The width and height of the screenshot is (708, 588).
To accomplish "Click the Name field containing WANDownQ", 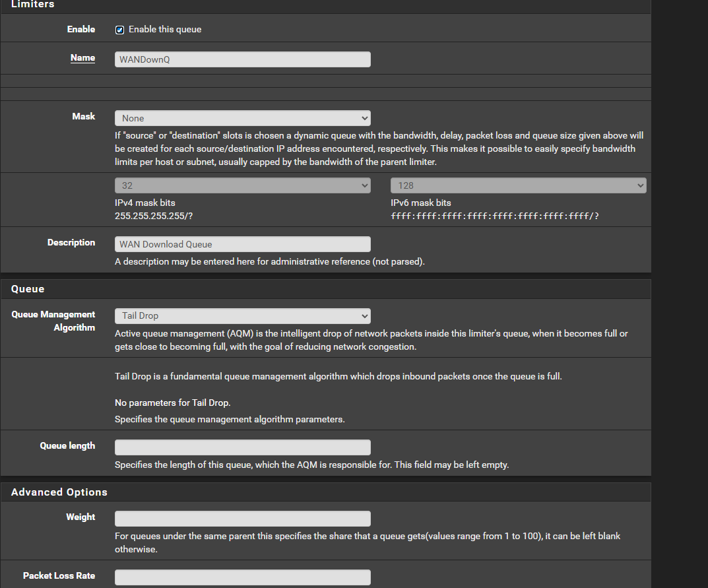I will [242, 59].
